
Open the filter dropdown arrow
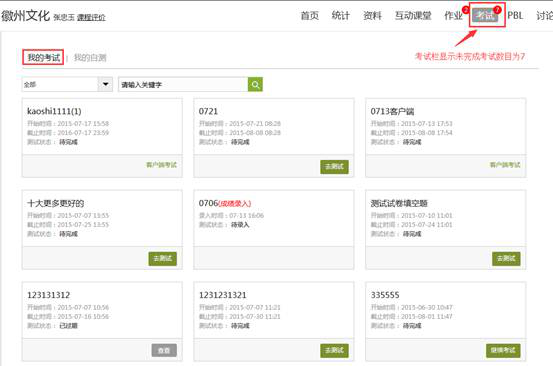[x=105, y=85]
